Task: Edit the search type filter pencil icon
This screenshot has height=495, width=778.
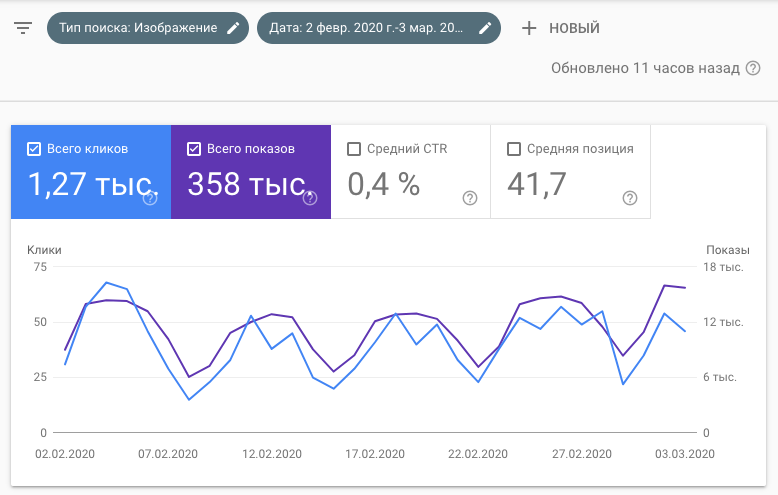Action: point(233,28)
